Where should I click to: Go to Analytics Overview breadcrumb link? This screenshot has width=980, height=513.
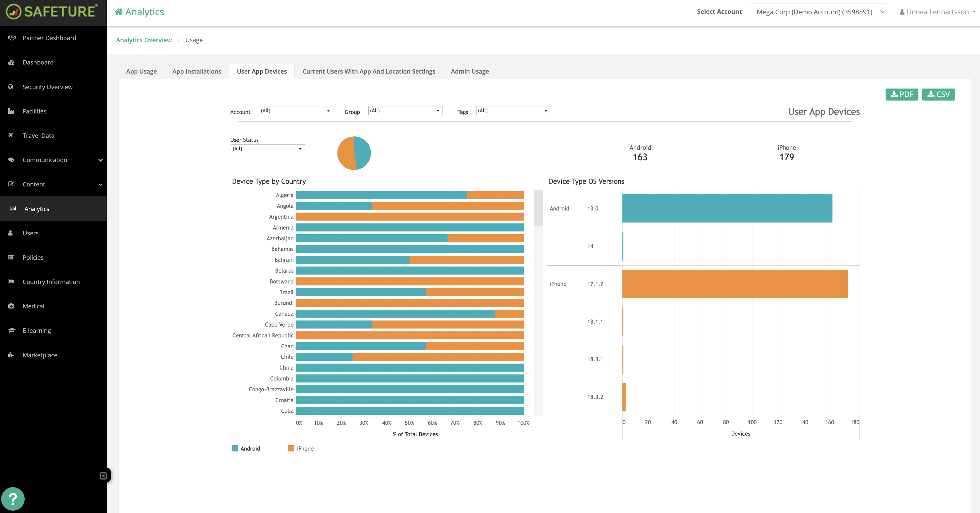144,40
